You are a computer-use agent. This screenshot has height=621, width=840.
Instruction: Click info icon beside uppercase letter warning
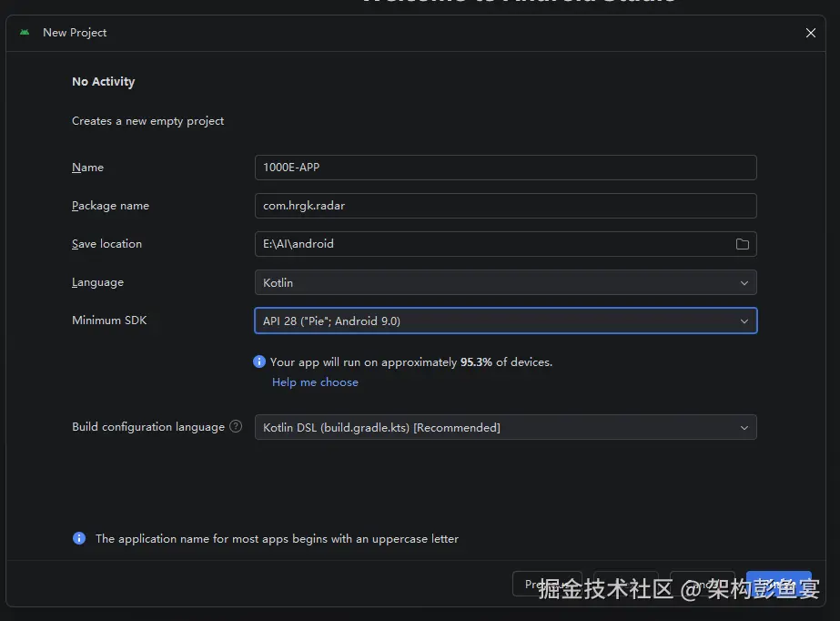(x=79, y=538)
